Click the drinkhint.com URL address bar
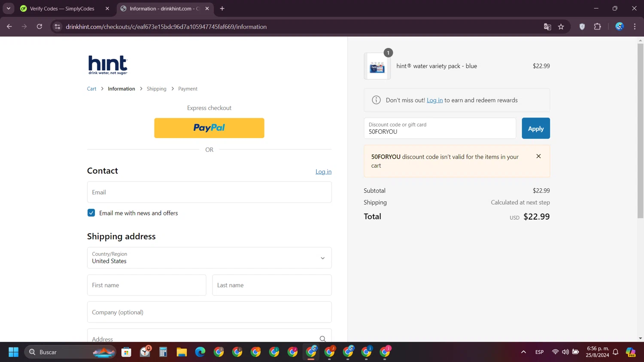 (166, 27)
